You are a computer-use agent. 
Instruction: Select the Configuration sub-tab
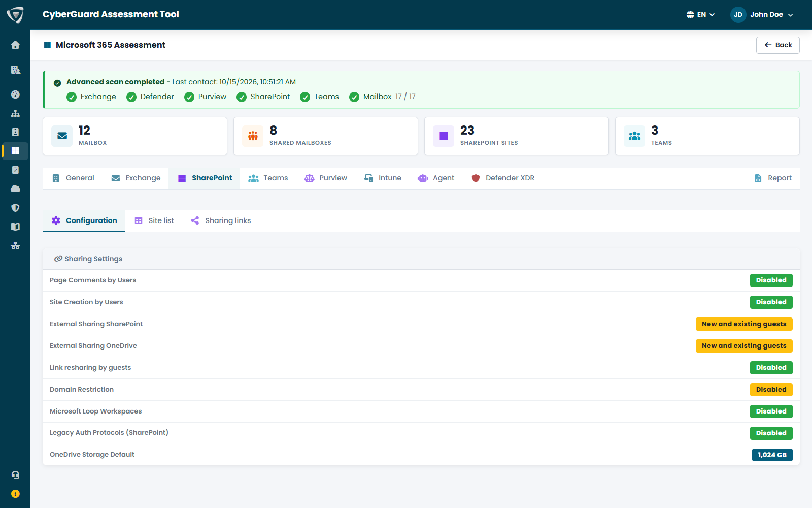click(x=84, y=221)
